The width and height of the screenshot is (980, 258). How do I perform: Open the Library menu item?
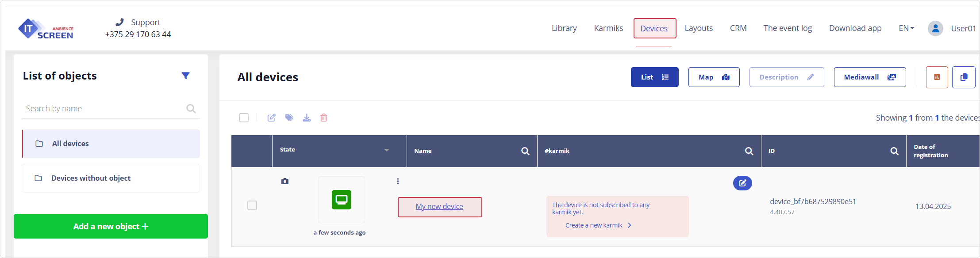click(564, 28)
